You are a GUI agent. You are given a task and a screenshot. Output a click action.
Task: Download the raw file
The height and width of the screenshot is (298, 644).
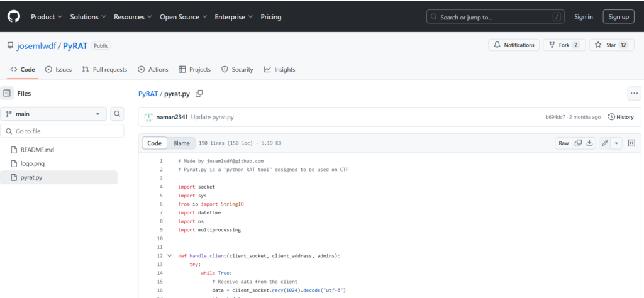[x=590, y=143]
